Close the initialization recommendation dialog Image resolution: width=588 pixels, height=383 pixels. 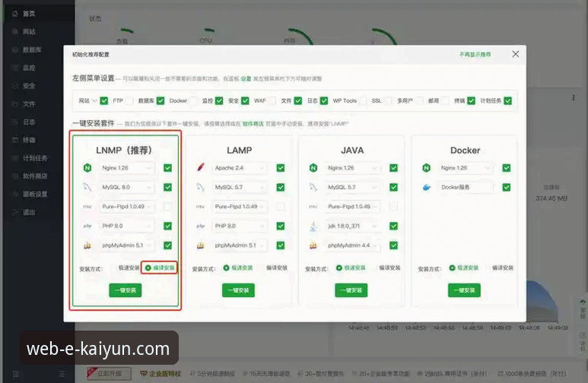tap(516, 54)
